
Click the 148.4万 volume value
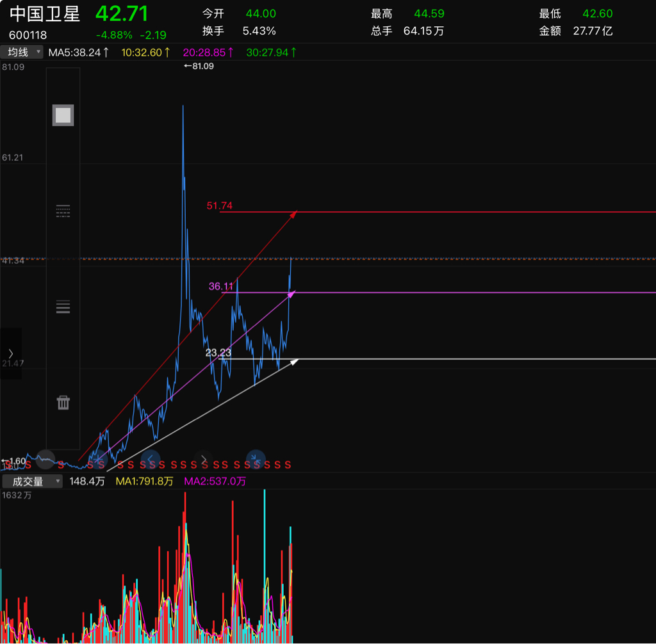point(87,481)
